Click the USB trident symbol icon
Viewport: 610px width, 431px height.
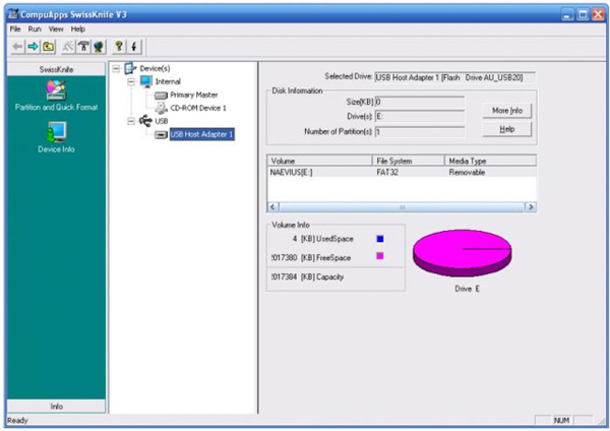coord(145,121)
